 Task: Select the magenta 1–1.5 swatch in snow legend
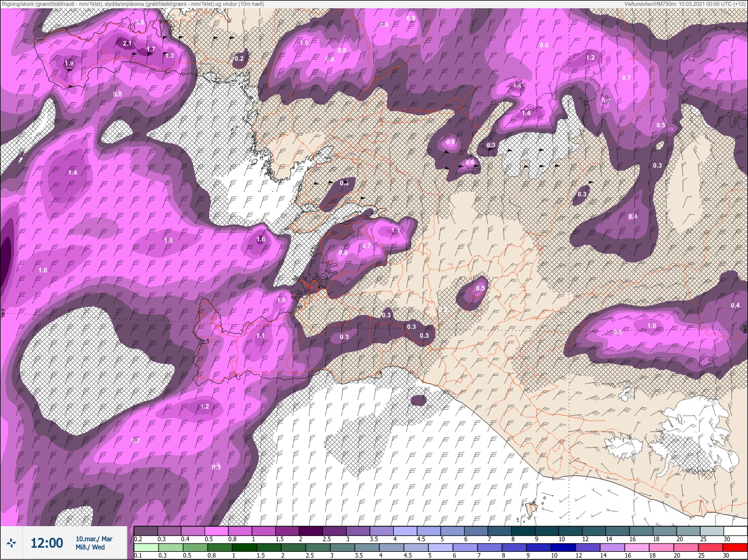[264, 531]
